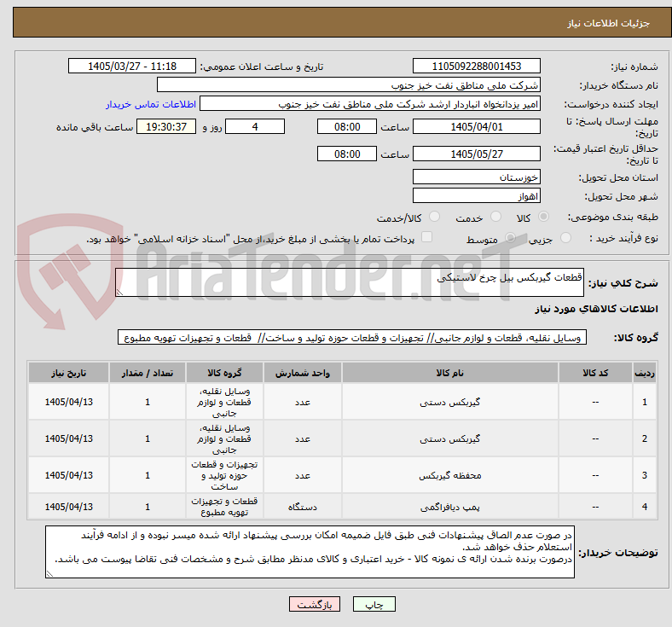Click the گروه کالا column header
The width and height of the screenshot is (672, 627).
click(224, 373)
